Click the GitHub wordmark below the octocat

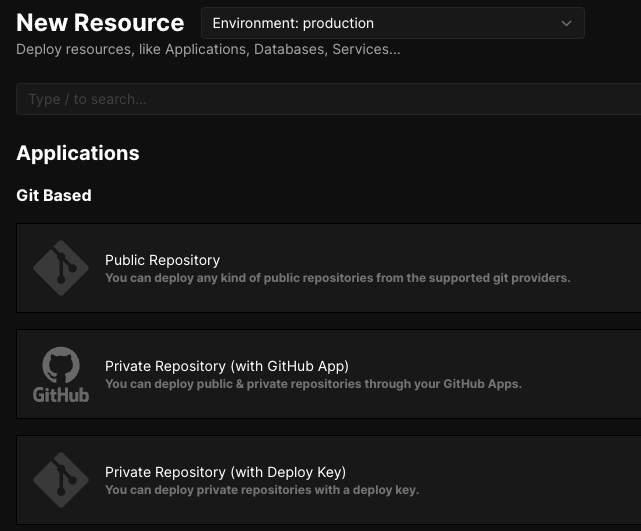pos(61,394)
